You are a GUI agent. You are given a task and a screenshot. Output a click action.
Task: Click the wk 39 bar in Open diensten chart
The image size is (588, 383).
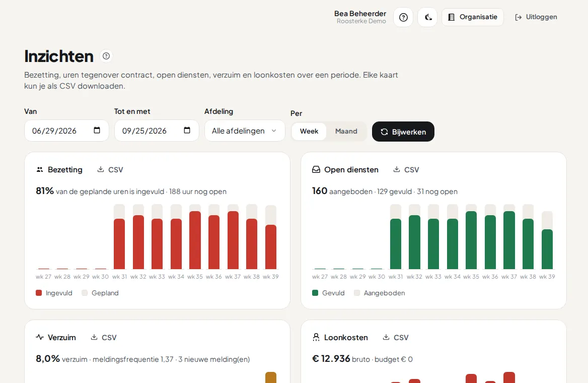[x=547, y=249]
